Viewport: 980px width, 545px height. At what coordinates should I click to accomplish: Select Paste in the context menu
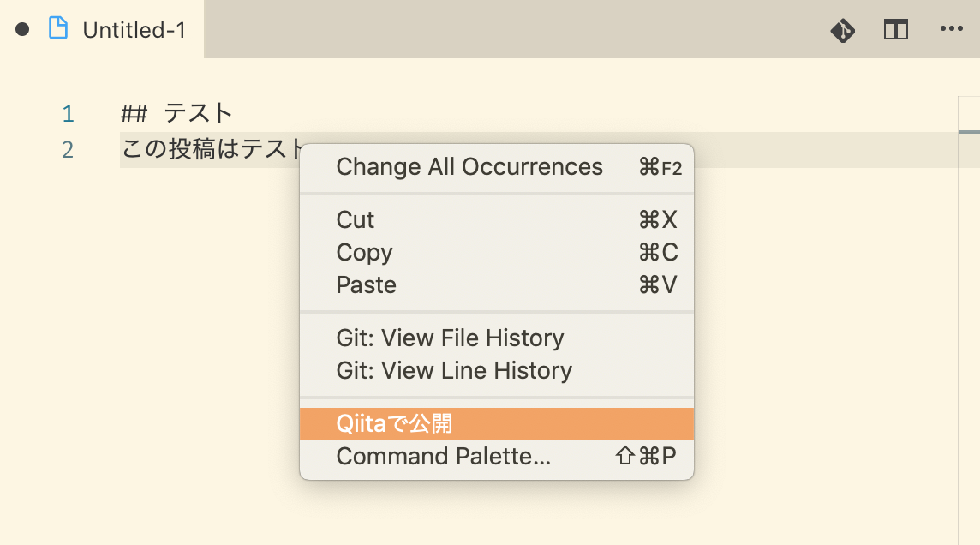click(367, 285)
